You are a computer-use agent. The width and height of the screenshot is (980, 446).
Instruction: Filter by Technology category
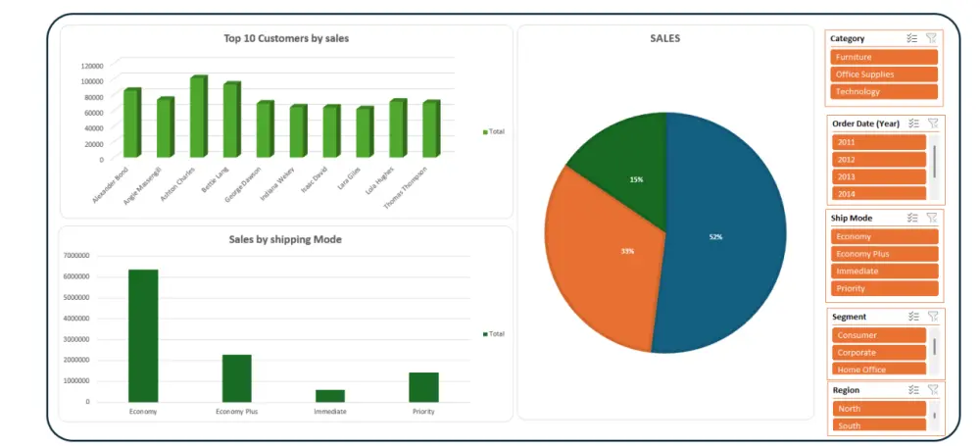(884, 91)
